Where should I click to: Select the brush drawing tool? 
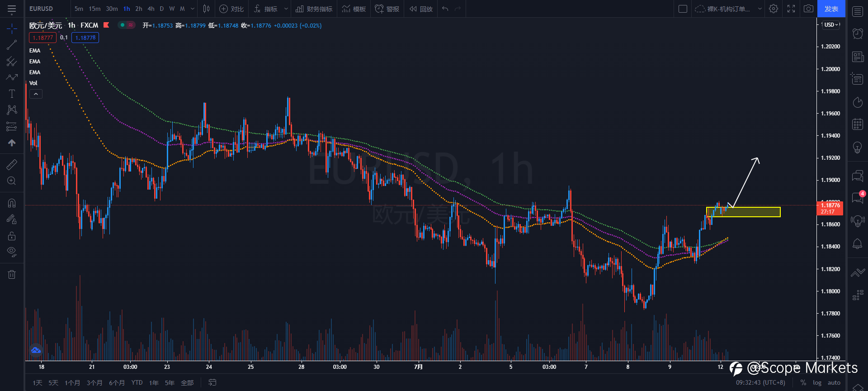pos(12,77)
